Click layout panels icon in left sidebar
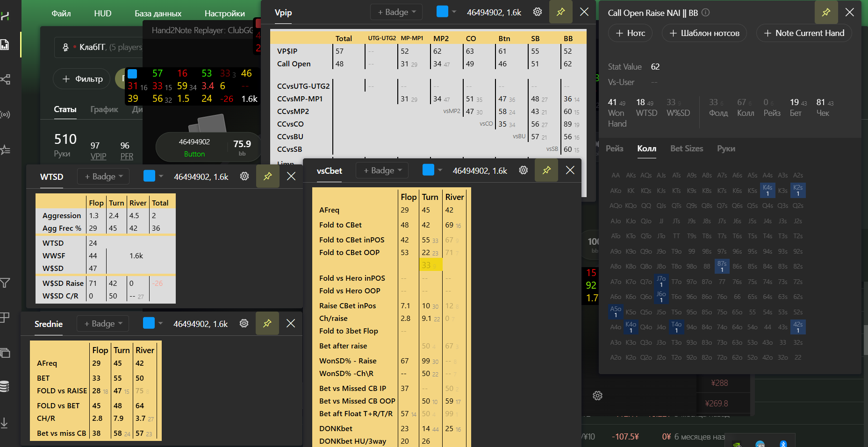Screen dimensions: 868x447 [x=5, y=317]
